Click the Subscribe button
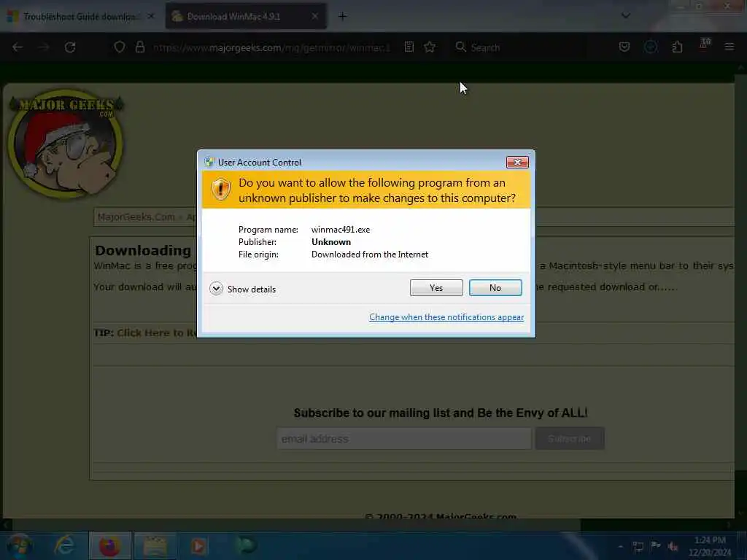Viewport: 747px width, 560px height. coord(570,438)
